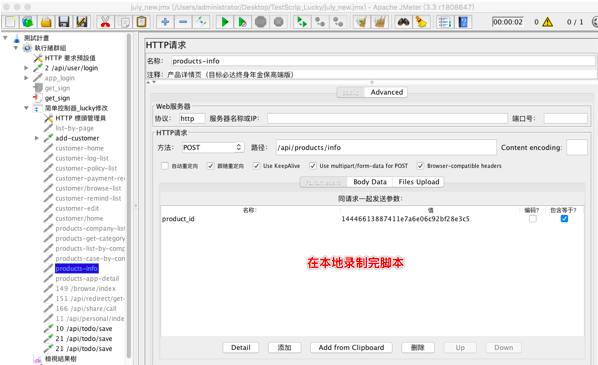The image size is (598, 365).
Task: Open the Function Helper dialog icon
Action: [445, 22]
